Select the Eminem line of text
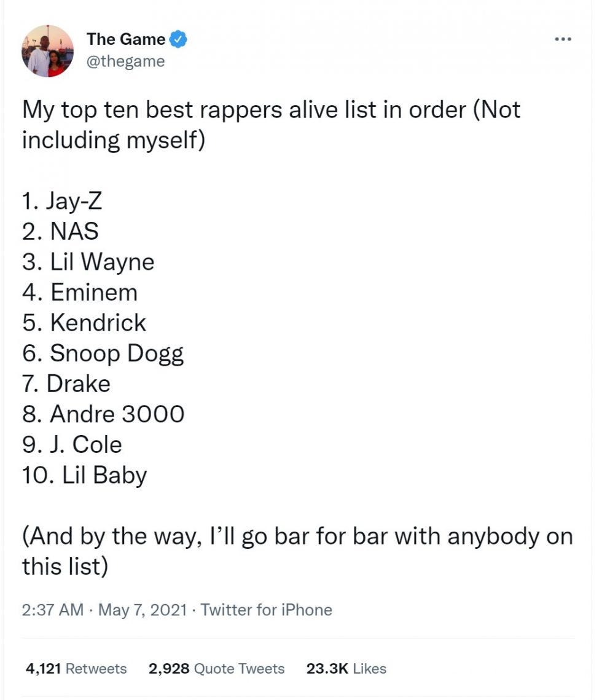 pos(80,293)
